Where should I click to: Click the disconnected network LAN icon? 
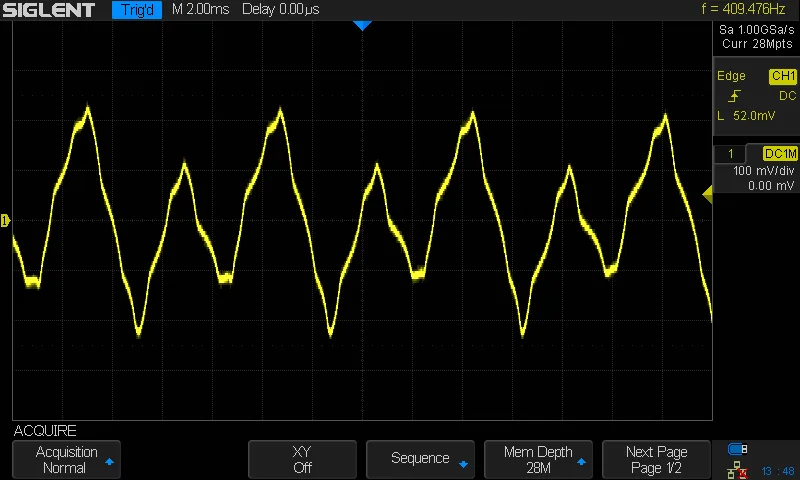[737, 470]
